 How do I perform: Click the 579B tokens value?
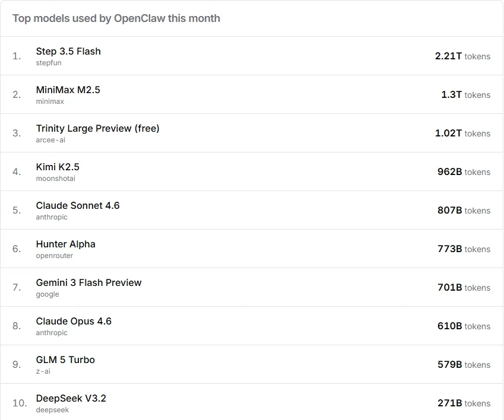pyautogui.click(x=464, y=364)
